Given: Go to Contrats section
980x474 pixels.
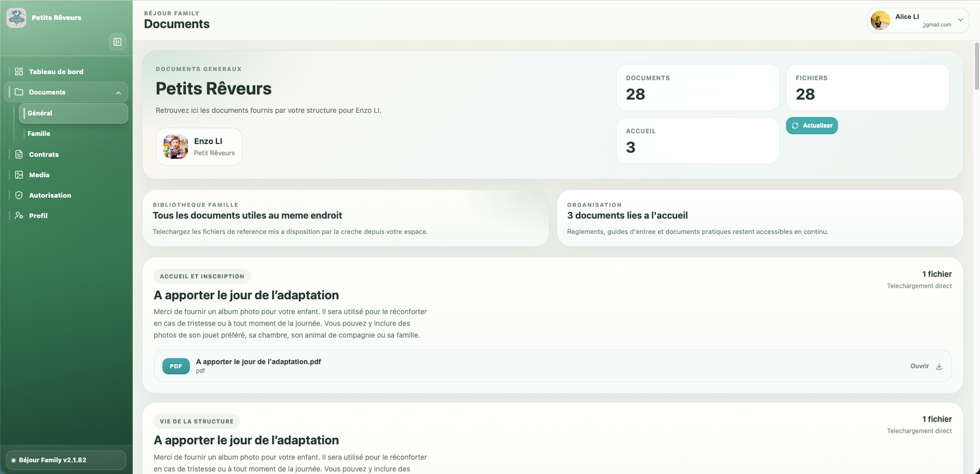Looking at the screenshot, I should coord(66,154).
